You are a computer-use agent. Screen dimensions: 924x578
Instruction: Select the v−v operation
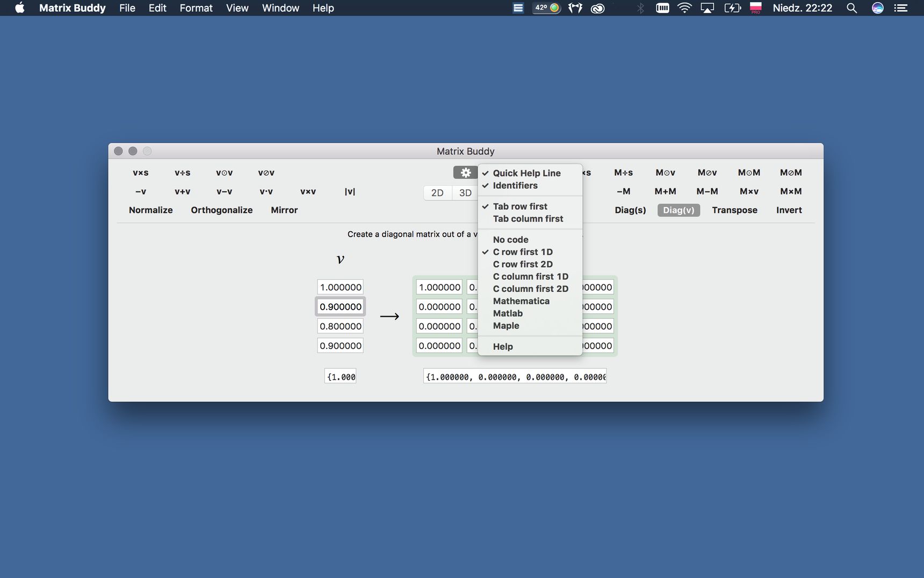coord(225,191)
